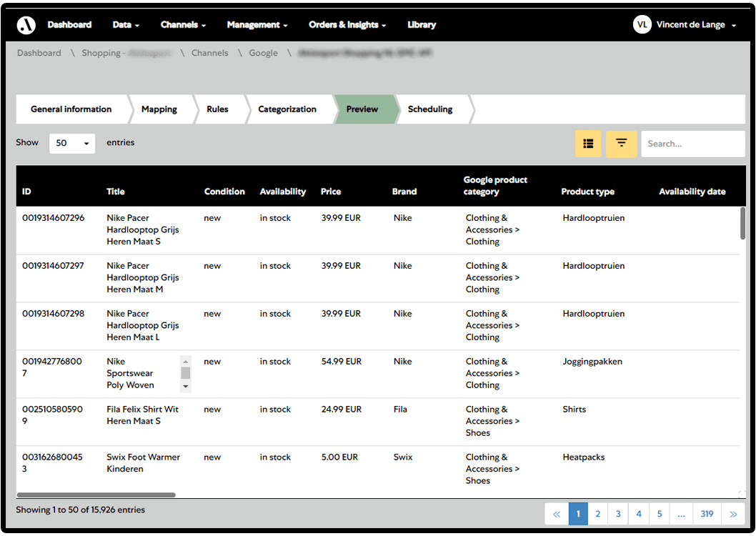Sort by the Product type header
Image resolution: width=756 pixels, height=536 pixels.
(x=588, y=192)
